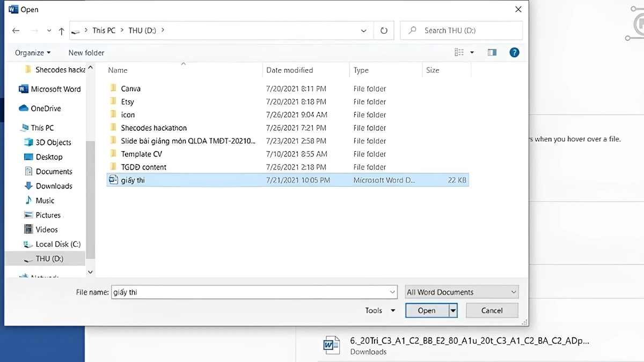Navigate up one folder level
This screenshot has width=644, height=362.
61,31
